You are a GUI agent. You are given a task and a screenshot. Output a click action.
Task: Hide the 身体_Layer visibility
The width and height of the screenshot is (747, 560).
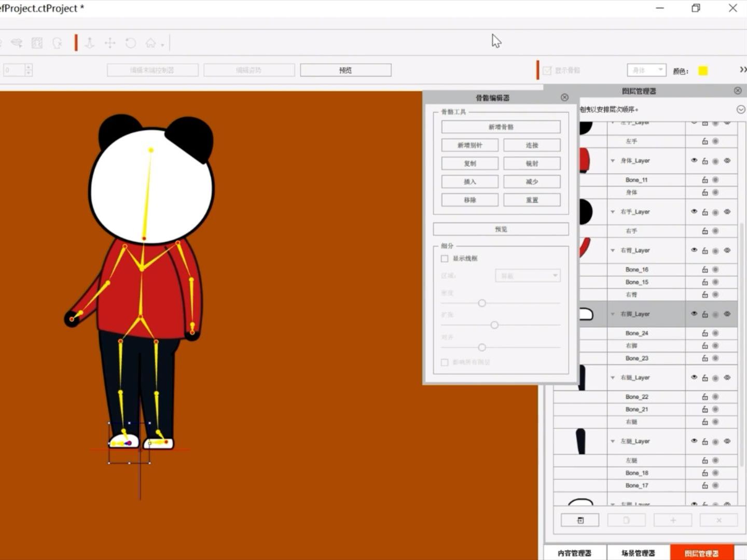[694, 161]
